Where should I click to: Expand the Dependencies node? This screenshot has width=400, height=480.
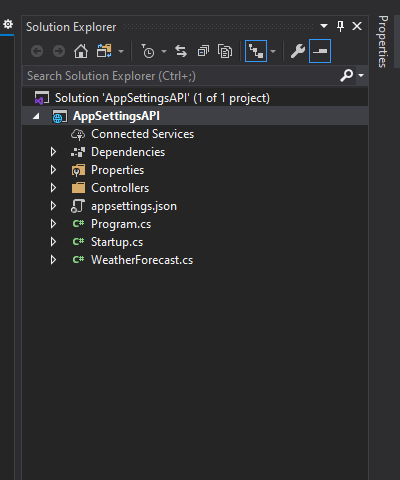pos(53,152)
